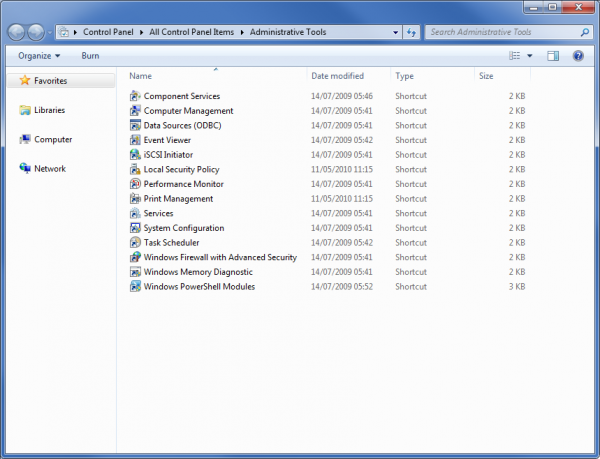
Task: Select the Windows Memory Diagnostic file name
Action: (198, 272)
